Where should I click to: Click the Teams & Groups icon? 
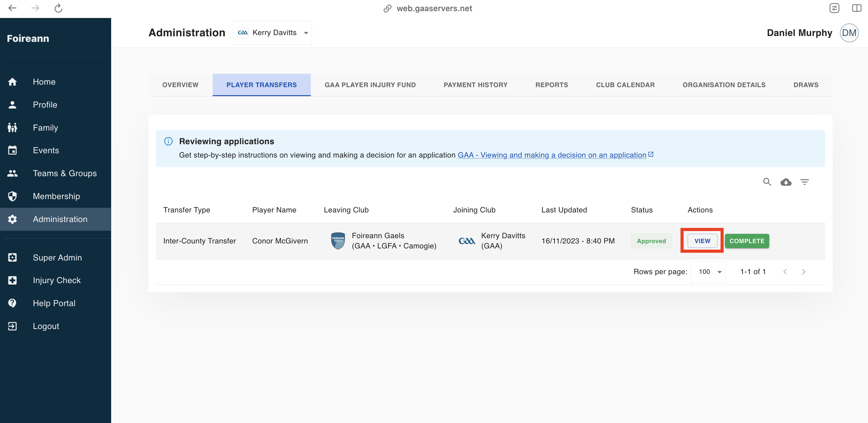point(12,173)
